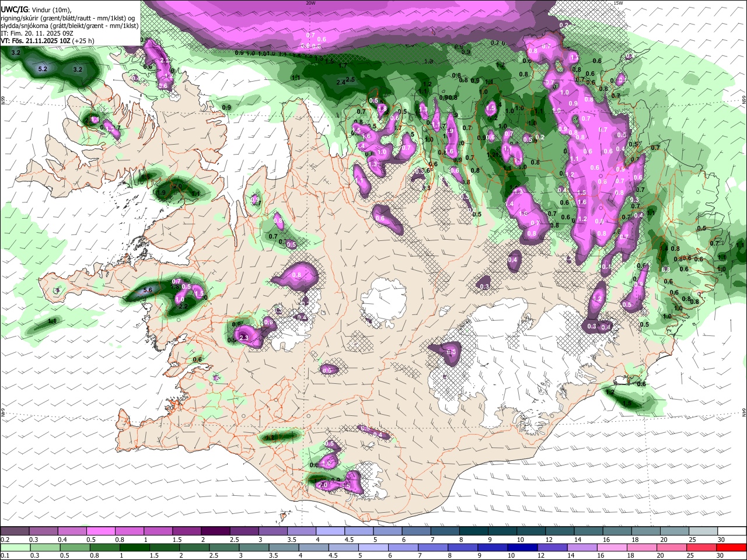Select the red rain swatch above 30

730,547
